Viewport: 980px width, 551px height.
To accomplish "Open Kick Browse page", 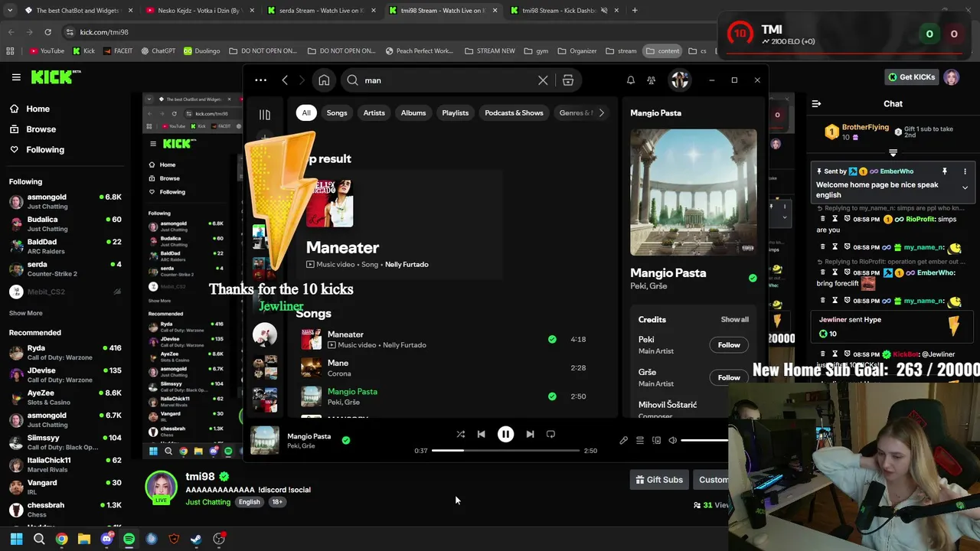I will point(41,129).
